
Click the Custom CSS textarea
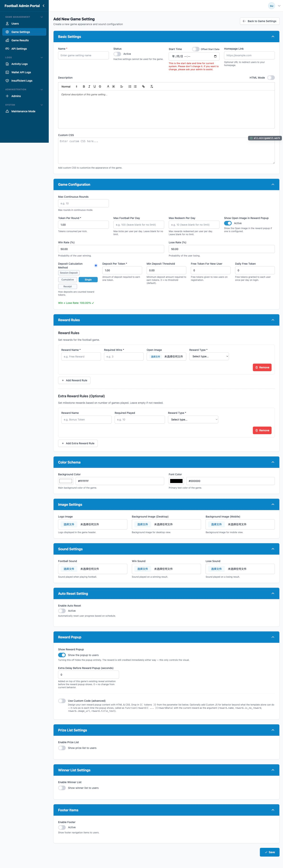166,151
